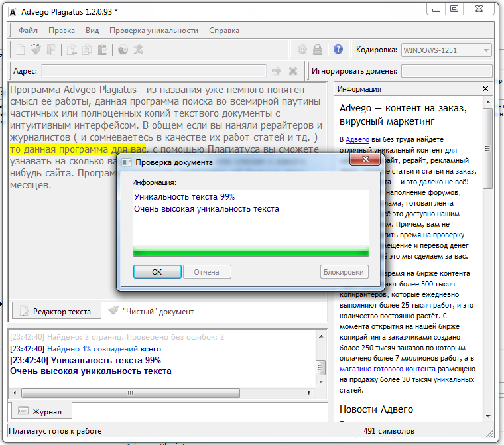The width and height of the screenshot is (504, 445).
Task: Close the Информация side panel
Action: (485, 89)
